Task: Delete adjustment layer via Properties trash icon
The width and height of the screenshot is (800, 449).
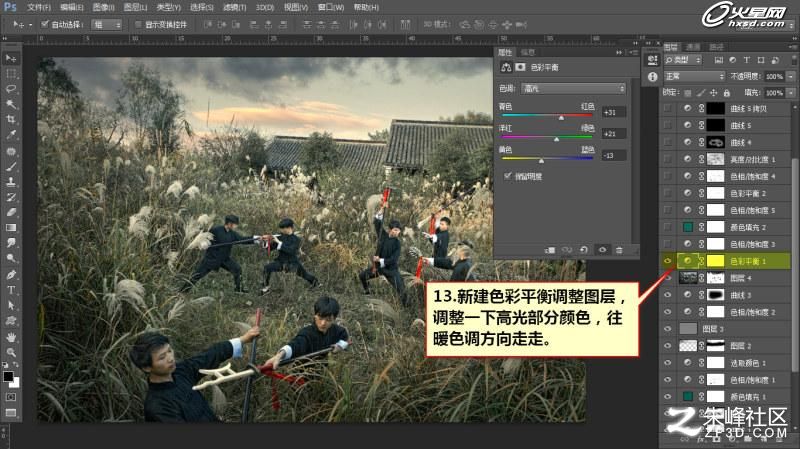Action: (619, 250)
